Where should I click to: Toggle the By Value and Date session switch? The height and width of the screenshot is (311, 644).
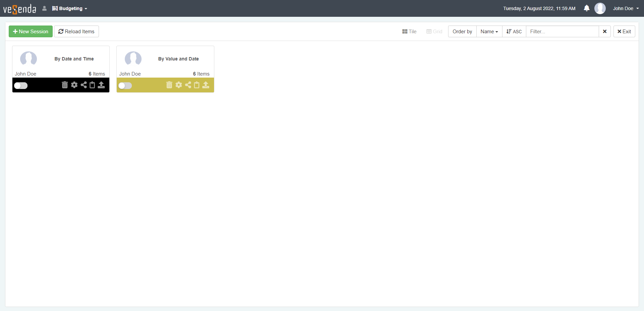[x=125, y=86]
